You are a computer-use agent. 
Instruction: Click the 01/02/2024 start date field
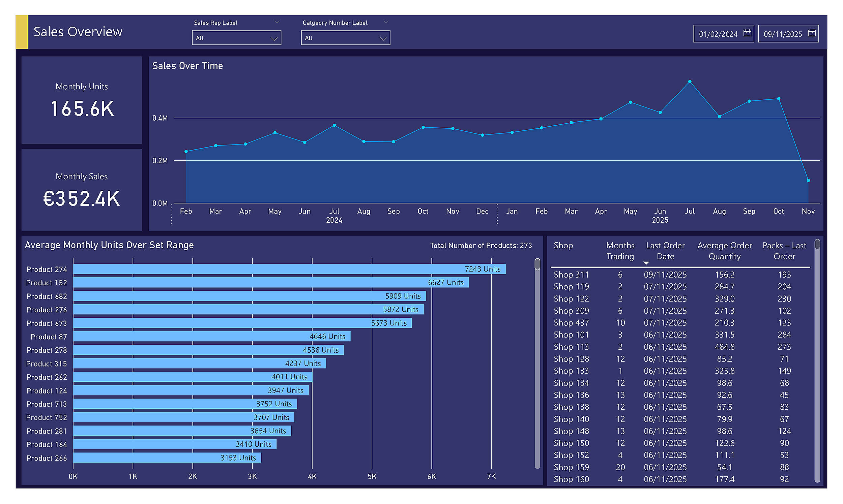718,34
